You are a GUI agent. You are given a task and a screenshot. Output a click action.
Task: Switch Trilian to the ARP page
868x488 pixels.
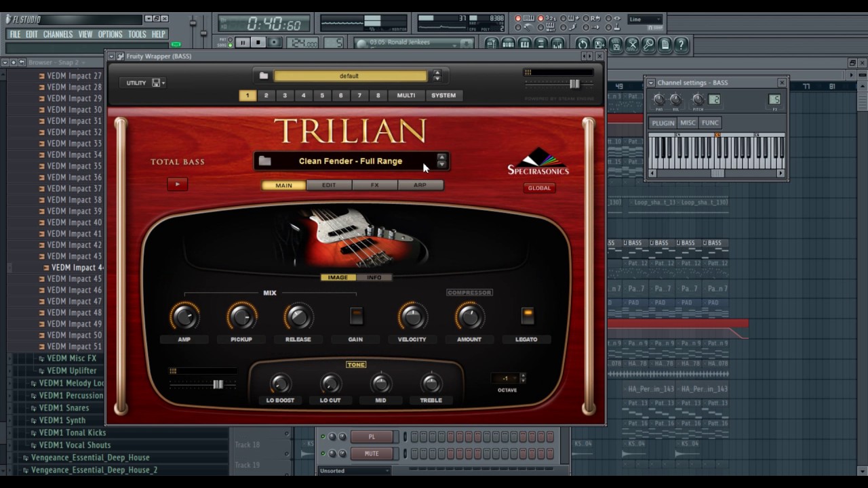click(420, 185)
